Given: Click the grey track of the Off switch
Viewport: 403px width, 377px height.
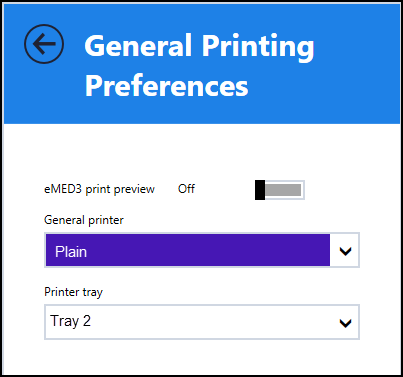Looking at the screenshot, I should point(283,190).
